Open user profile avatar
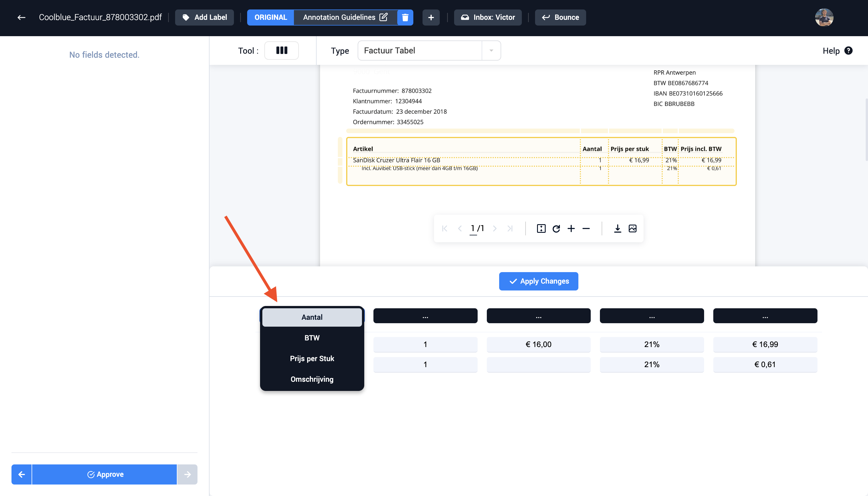 824,18
